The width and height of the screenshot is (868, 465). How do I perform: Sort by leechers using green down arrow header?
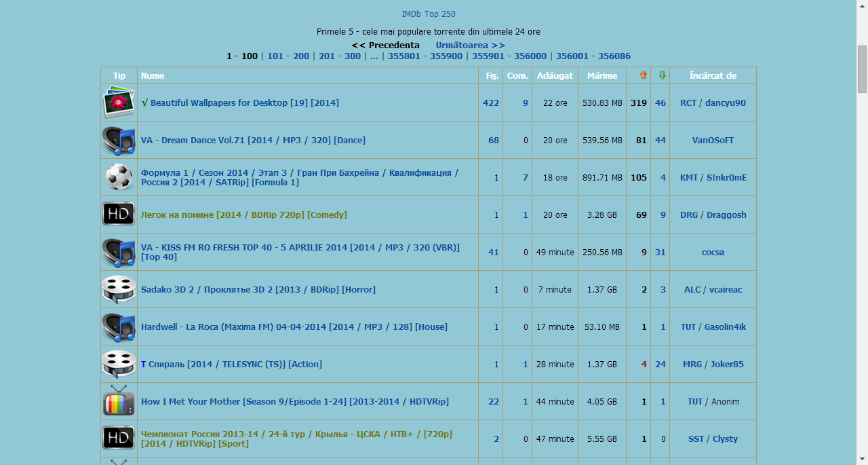663,75
